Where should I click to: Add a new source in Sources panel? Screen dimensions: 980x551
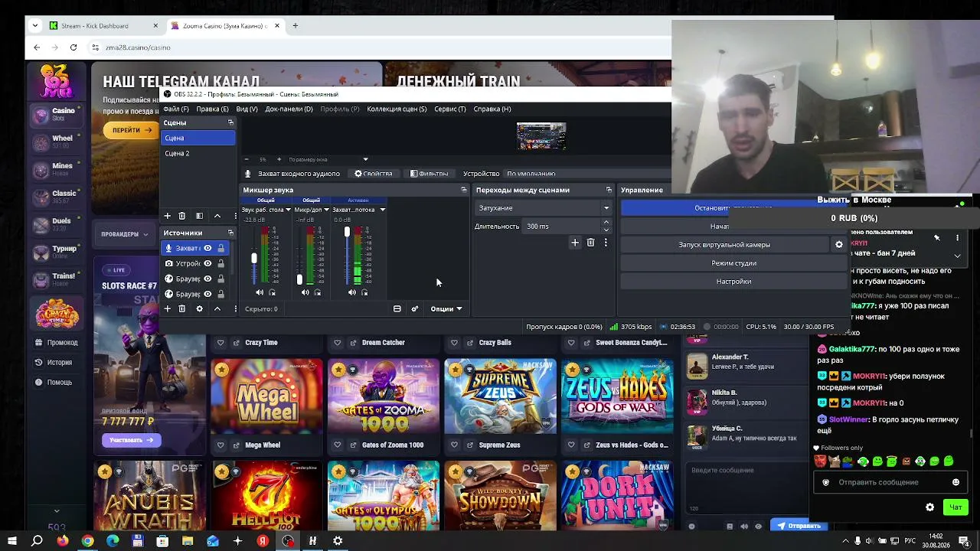click(x=168, y=308)
